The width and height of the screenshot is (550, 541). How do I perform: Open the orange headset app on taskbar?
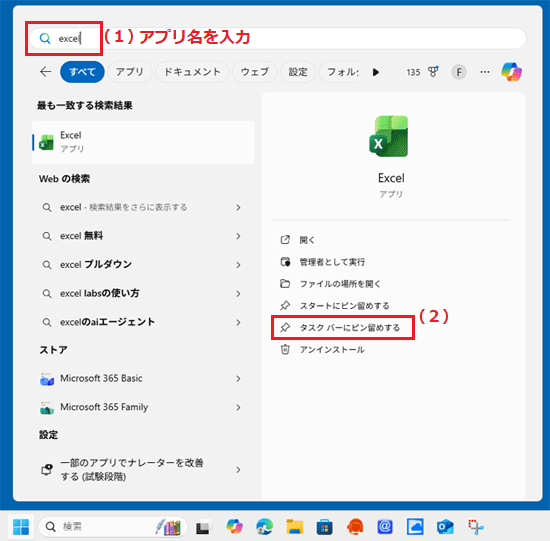(x=355, y=527)
